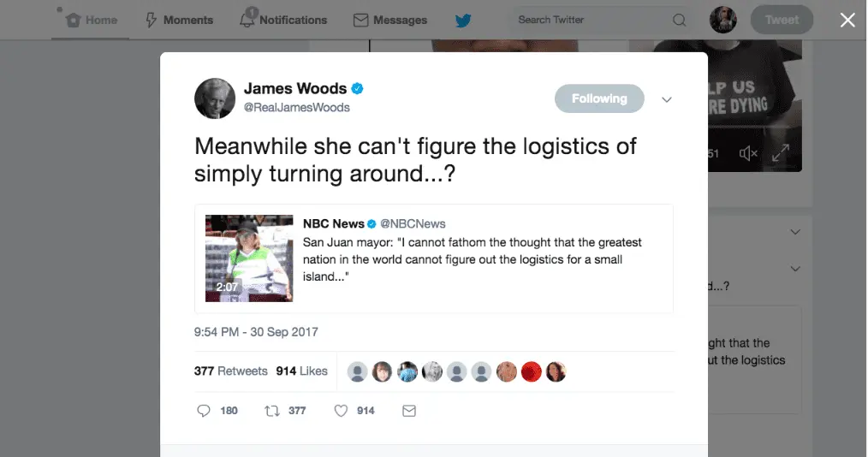Viewport: 868px width, 457px height.
Task: Open the Moments tab
Action: (179, 21)
